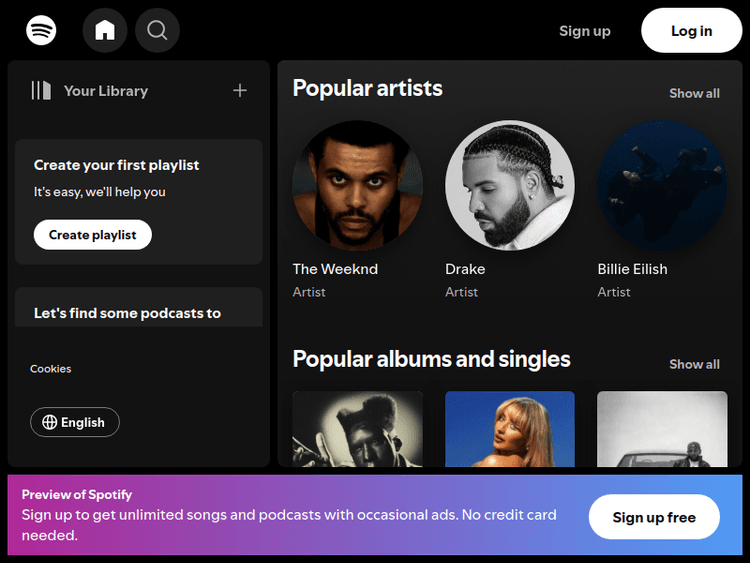750x563 pixels.
Task: Expand Popular artists with Show all
Action: coord(694,93)
